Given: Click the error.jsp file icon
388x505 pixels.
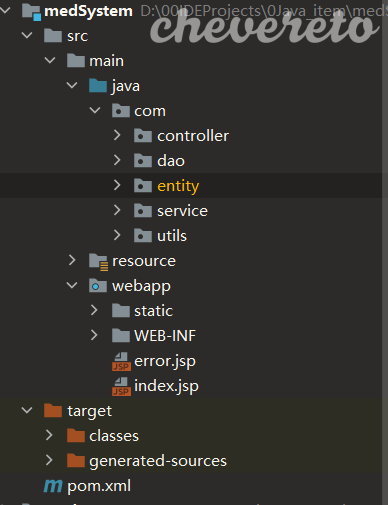Looking at the screenshot, I should tap(121, 362).
